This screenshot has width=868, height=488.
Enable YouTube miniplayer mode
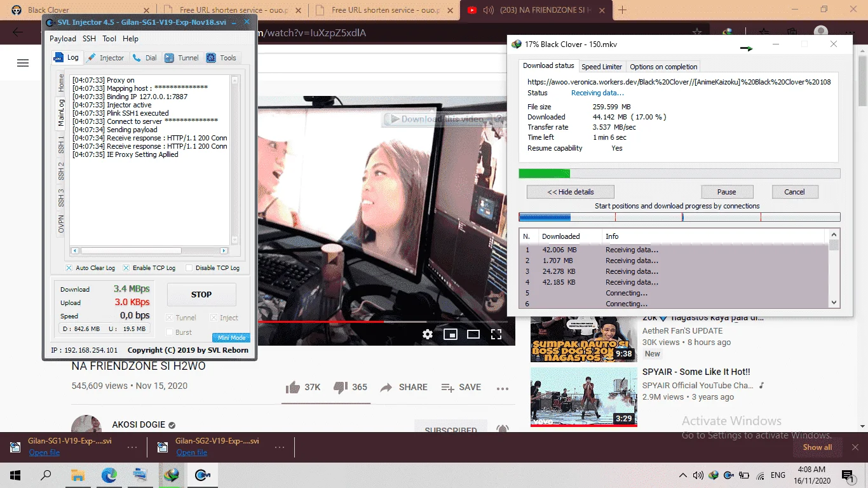[451, 334]
